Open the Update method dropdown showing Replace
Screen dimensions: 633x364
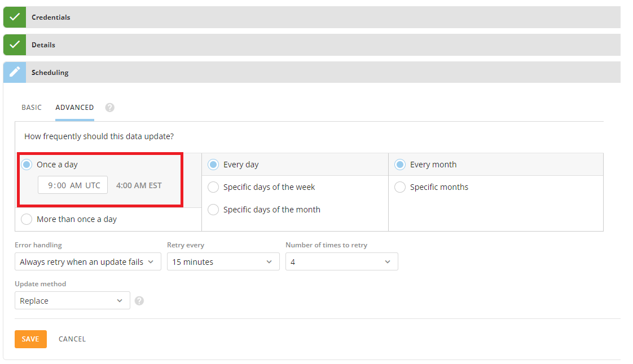72,300
